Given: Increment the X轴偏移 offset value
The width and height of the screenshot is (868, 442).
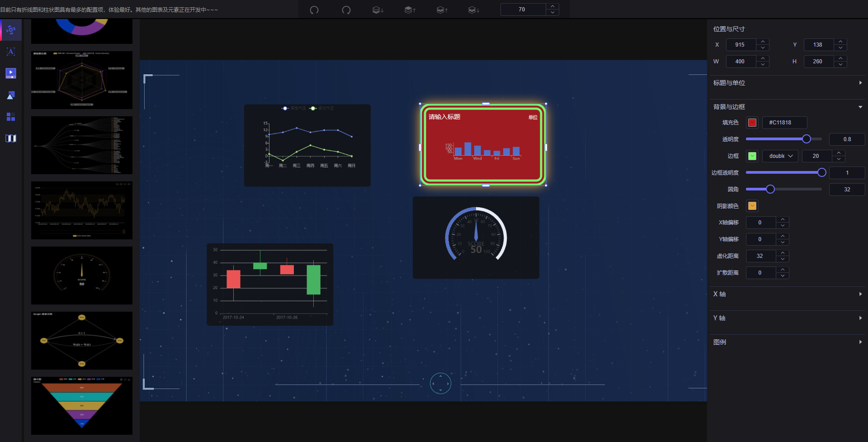Looking at the screenshot, I should (x=783, y=219).
